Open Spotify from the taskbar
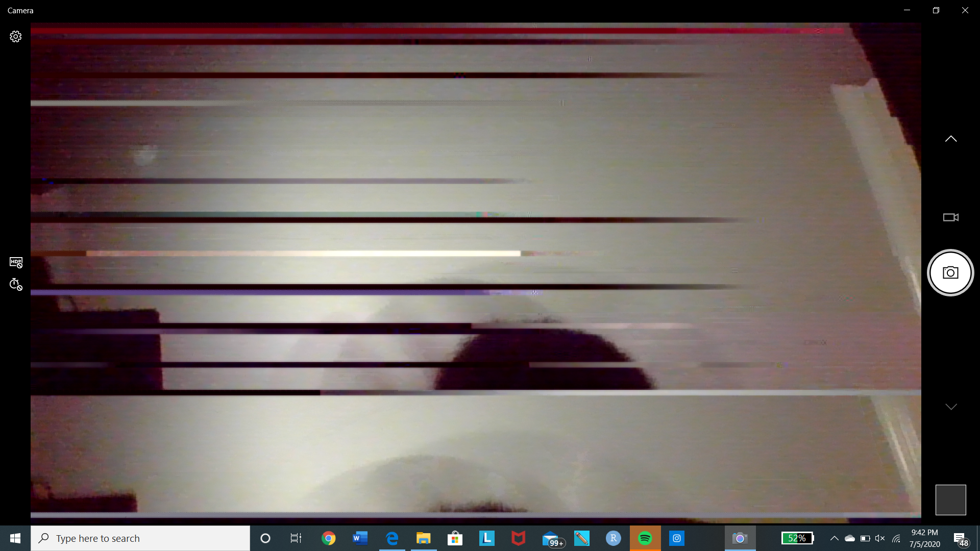The width and height of the screenshot is (980, 551). (x=645, y=538)
